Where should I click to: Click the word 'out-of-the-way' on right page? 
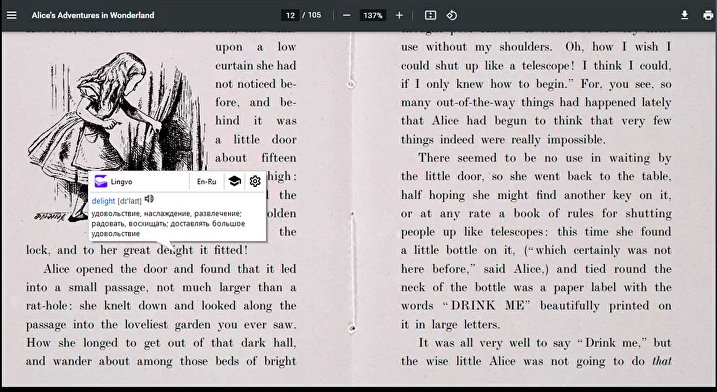tap(476, 103)
